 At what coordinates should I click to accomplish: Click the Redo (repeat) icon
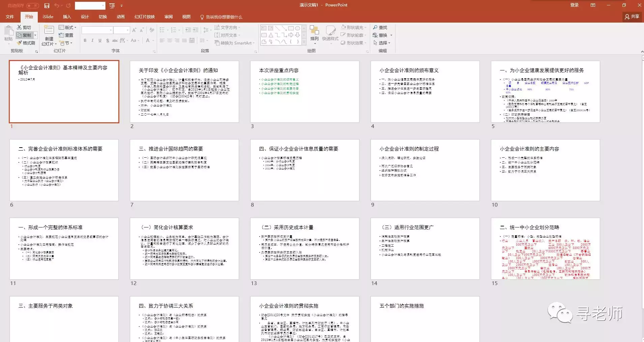68,5
